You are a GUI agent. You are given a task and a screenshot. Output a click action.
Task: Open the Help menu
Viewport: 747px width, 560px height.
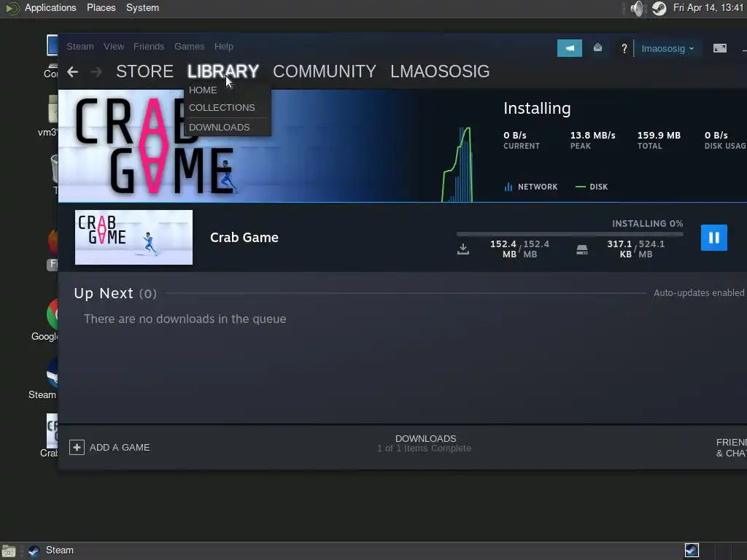(223, 46)
